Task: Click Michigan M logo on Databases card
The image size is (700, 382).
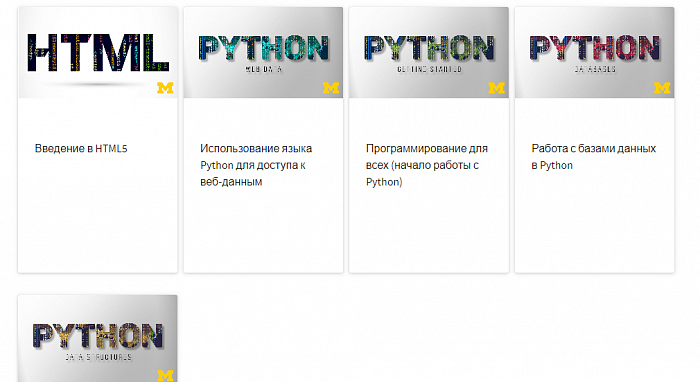Action: coord(662,88)
